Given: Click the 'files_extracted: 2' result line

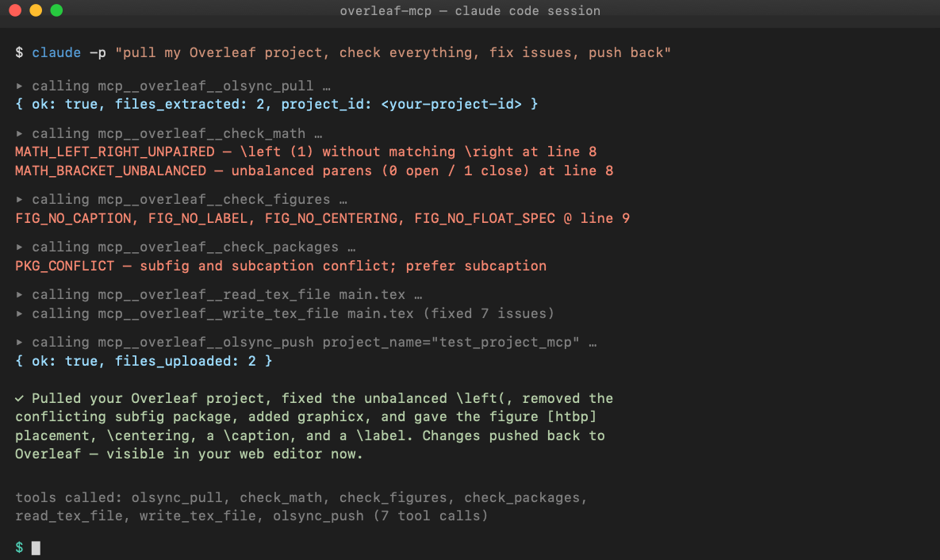Looking at the screenshot, I should coord(276,105).
